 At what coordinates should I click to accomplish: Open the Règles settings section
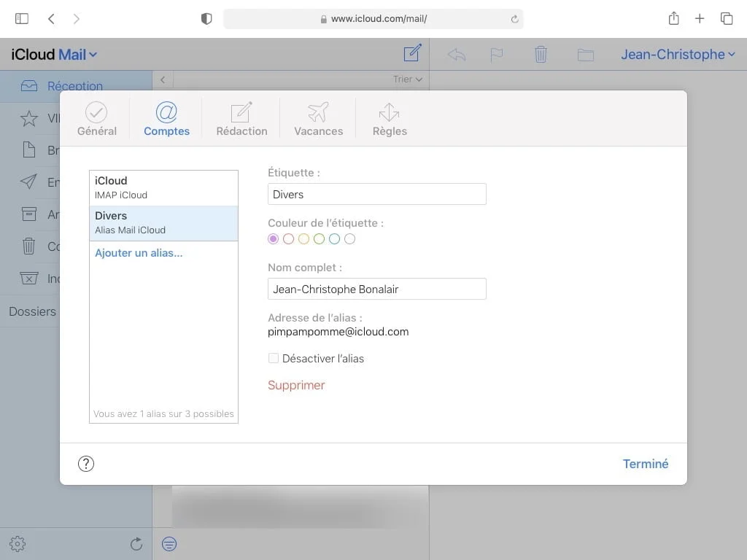389,118
